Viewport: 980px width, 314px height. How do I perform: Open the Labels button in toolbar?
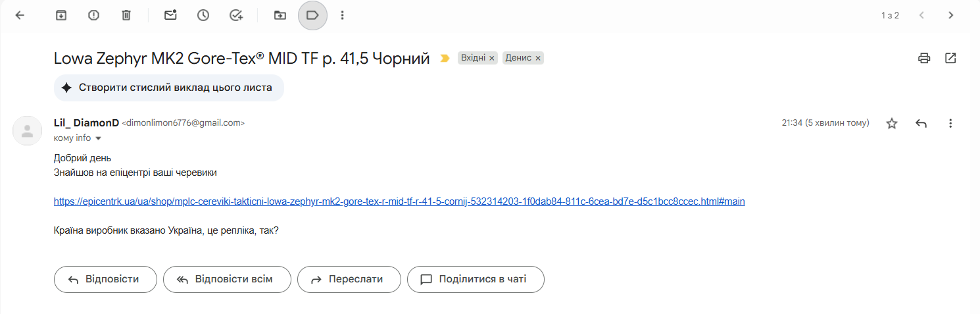[x=312, y=15]
